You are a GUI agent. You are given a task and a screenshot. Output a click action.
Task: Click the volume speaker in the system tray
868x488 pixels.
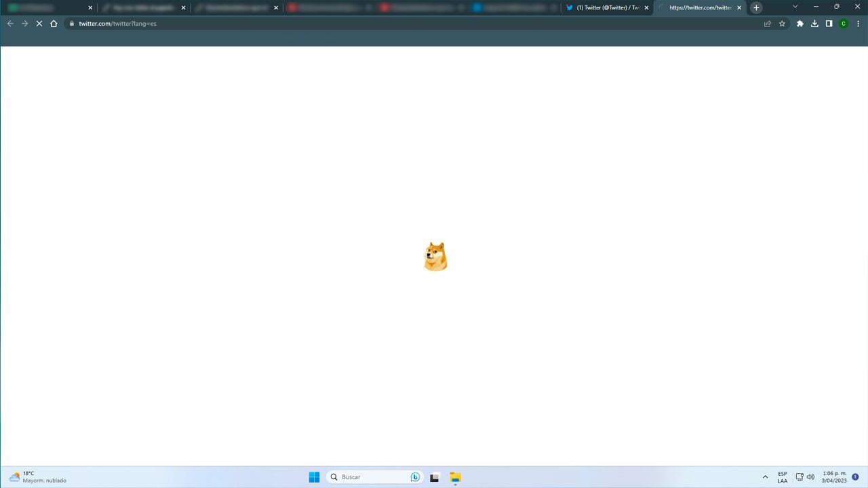[x=811, y=476]
